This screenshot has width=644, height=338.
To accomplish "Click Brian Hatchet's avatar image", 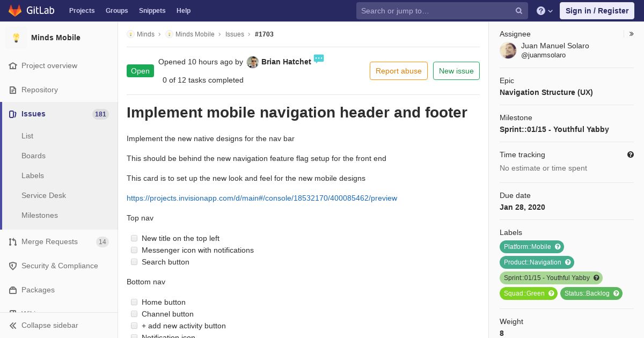I will pyautogui.click(x=253, y=62).
